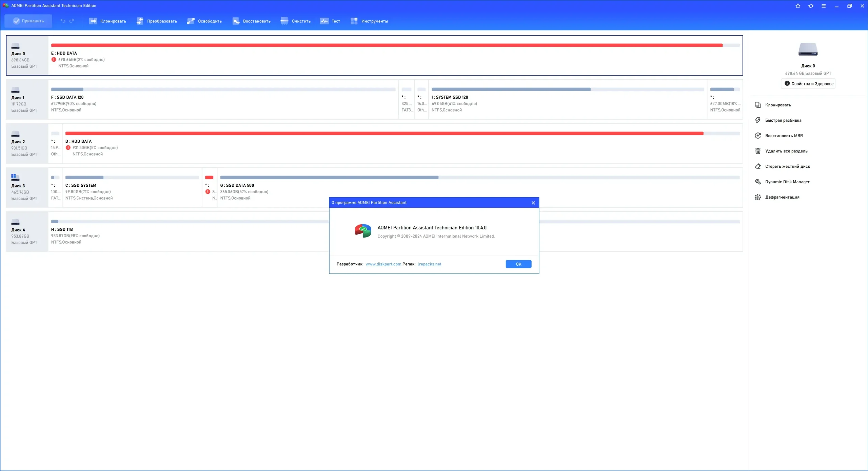This screenshot has width=868, height=471.
Task: Select Стереть жесткий диск option
Action: (x=787, y=166)
